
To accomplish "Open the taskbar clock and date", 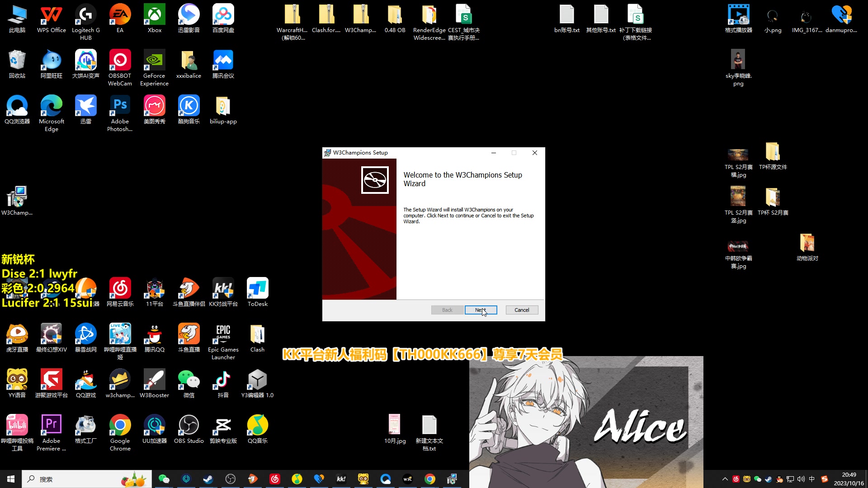I will tap(849, 479).
